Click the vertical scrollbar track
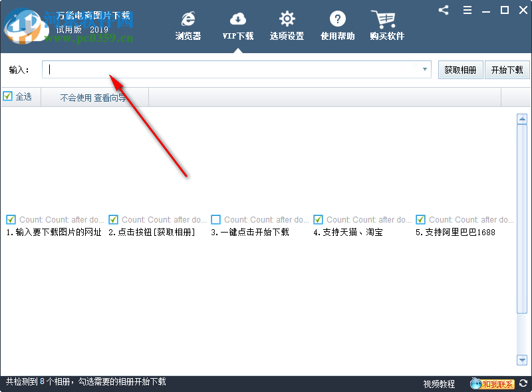Screen dimensions: 532x392 point(522,334)
